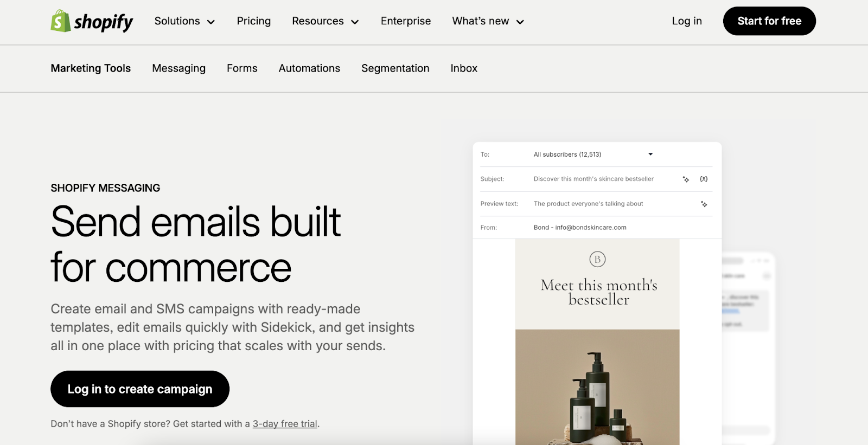Screen dimensions: 868x445
Task: Click the Log in link
Action: click(x=687, y=21)
